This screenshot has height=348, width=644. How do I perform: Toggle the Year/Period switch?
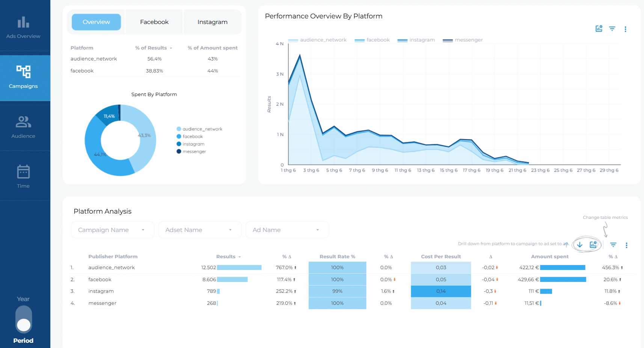[x=24, y=319]
